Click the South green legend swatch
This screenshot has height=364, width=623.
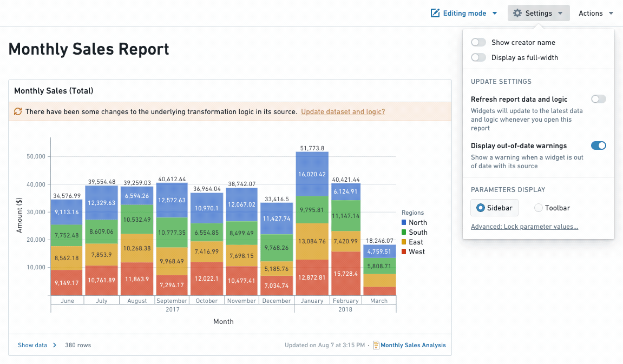pos(404,232)
